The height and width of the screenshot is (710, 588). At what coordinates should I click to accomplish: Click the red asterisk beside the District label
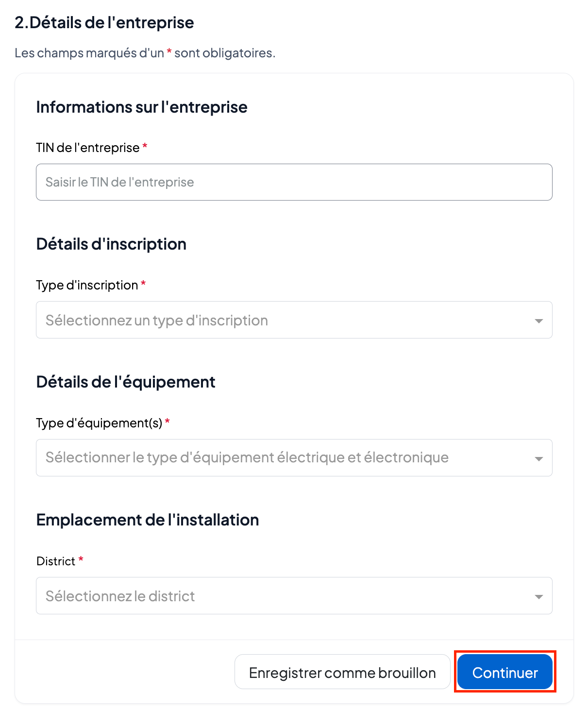(81, 559)
